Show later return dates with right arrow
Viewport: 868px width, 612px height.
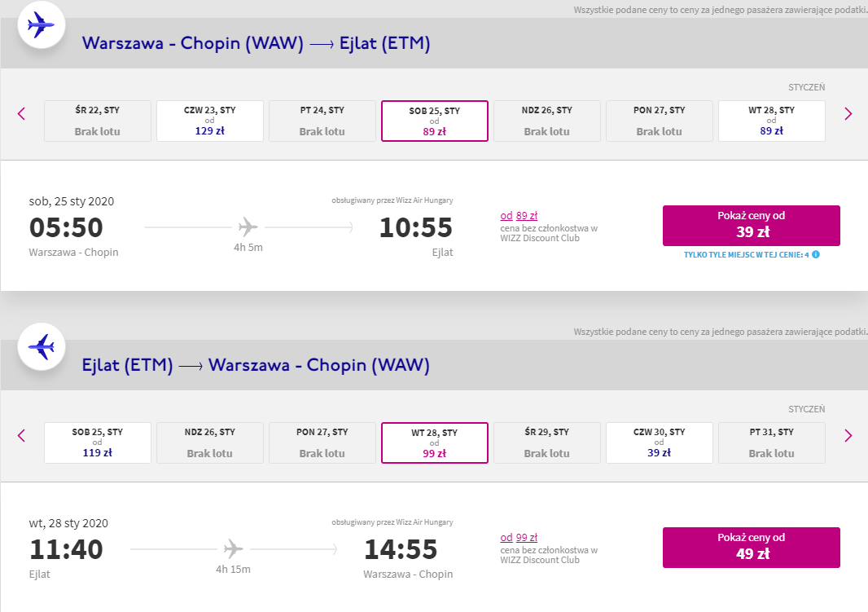(848, 435)
